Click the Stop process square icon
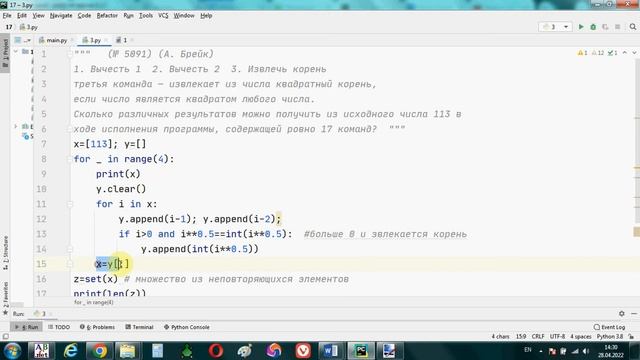 point(618,27)
